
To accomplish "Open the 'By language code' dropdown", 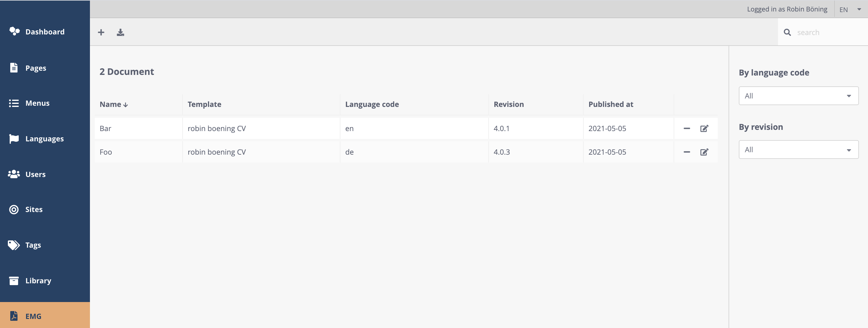I will click(x=798, y=96).
